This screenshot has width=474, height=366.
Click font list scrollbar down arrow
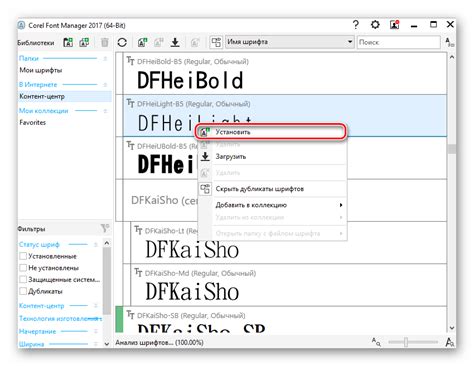[452, 328]
